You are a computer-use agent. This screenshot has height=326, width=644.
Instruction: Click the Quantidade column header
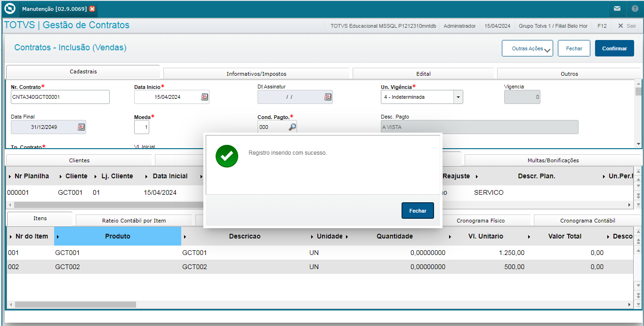coord(394,236)
